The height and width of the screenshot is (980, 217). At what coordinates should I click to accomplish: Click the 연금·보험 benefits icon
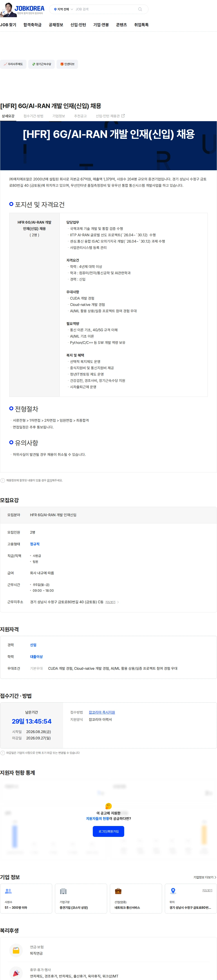(x=16, y=950)
